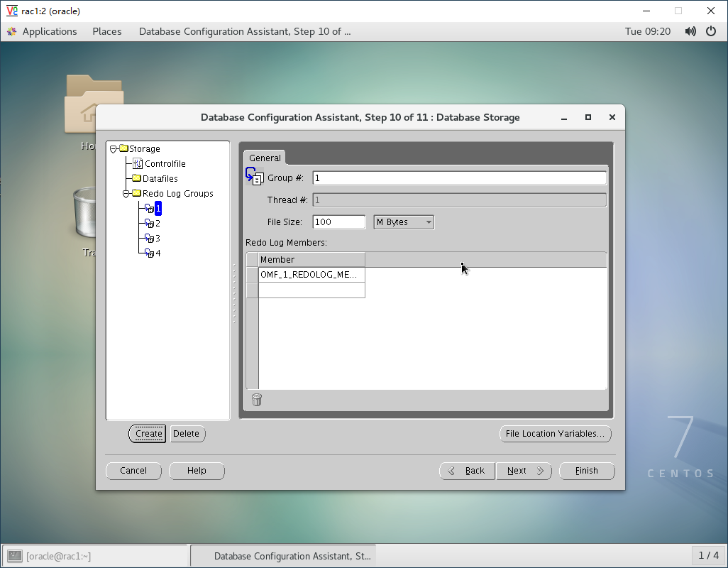Click the Finish button

(x=587, y=471)
